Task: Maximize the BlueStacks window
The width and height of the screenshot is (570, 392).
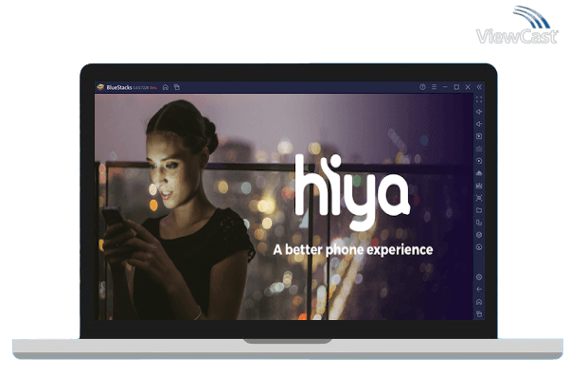Action: pyautogui.click(x=456, y=87)
